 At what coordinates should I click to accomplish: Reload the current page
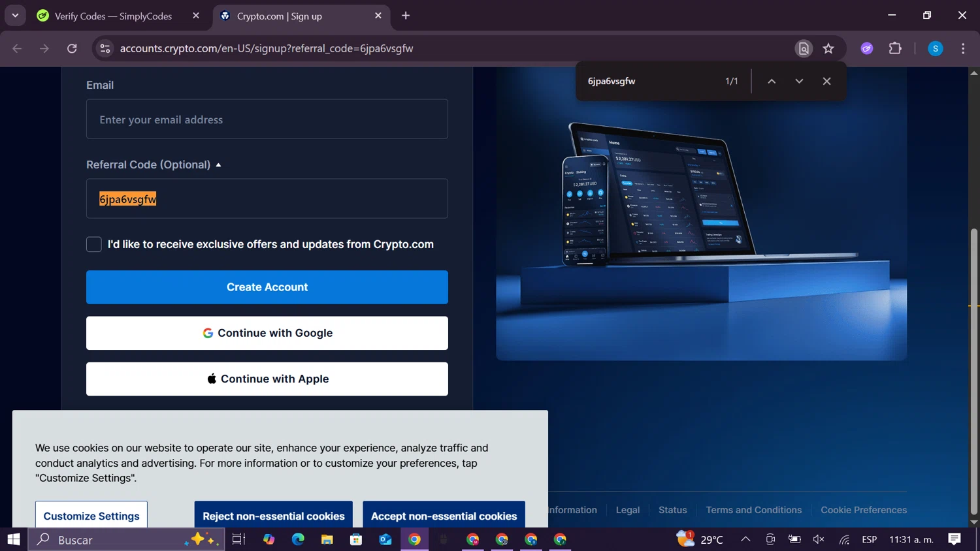tap(72, 48)
